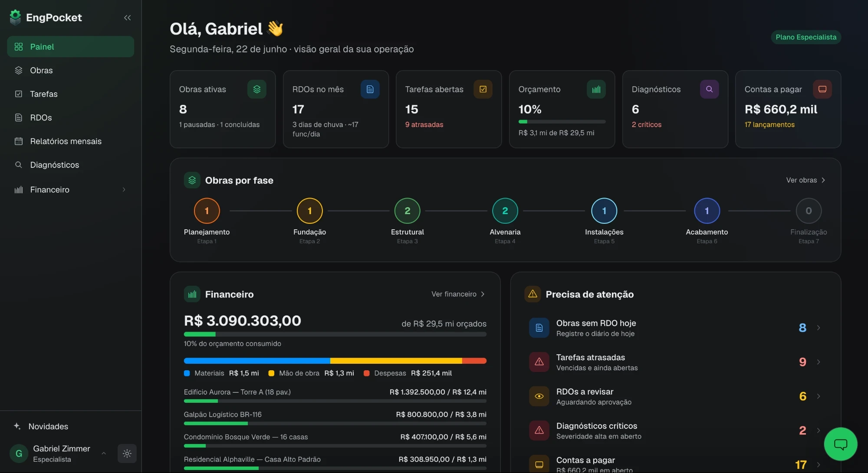The image size is (868, 473).
Task: Collapse the sidebar with the double-chevron icon
Action: pyautogui.click(x=127, y=18)
